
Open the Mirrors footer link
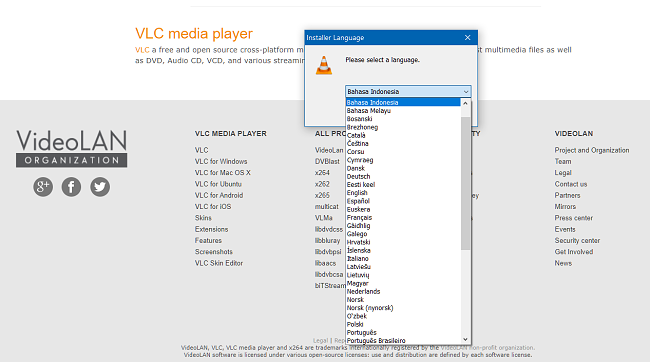coord(565,207)
